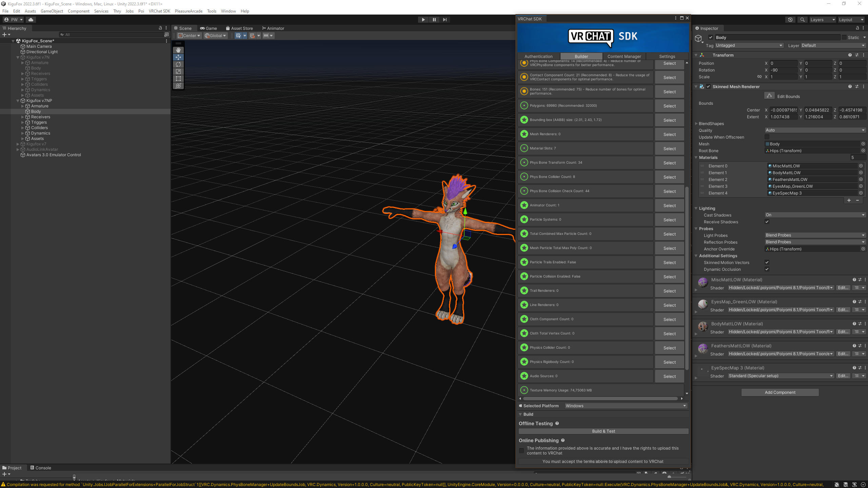Open the undo history icon in the top toolbar
The image size is (868, 488).
click(790, 20)
